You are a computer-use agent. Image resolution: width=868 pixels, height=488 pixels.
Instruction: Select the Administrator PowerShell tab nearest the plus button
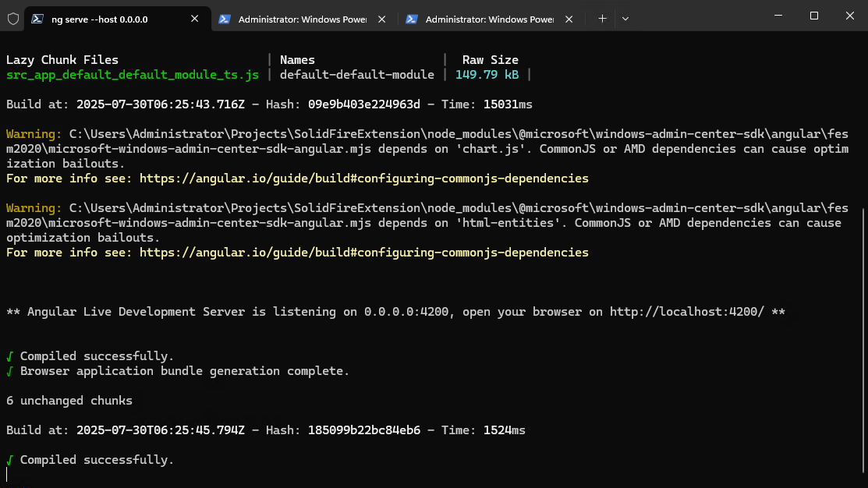click(x=491, y=19)
